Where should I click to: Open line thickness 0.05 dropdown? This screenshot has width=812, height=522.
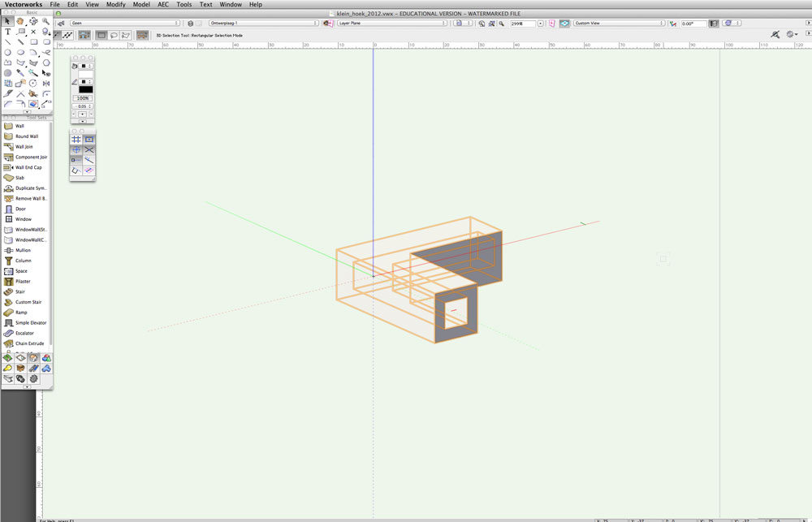(x=82, y=106)
